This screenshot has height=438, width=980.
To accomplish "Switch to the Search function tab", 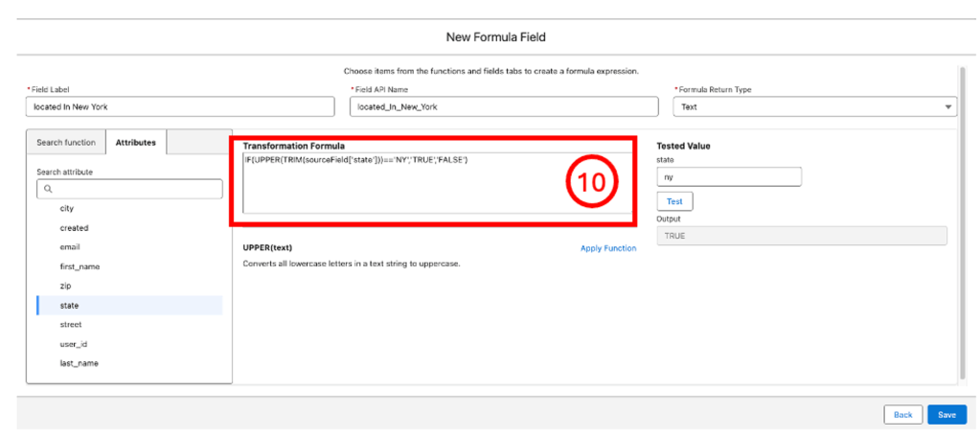I will (x=66, y=142).
